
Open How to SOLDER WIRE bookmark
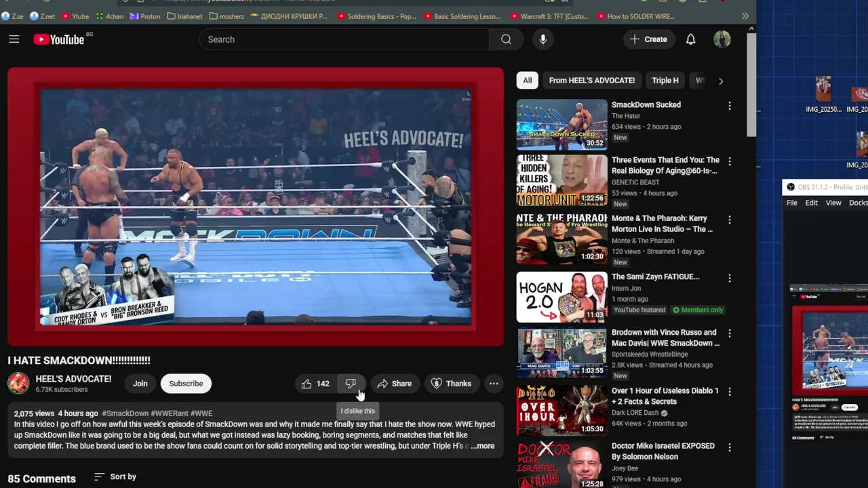(636, 16)
